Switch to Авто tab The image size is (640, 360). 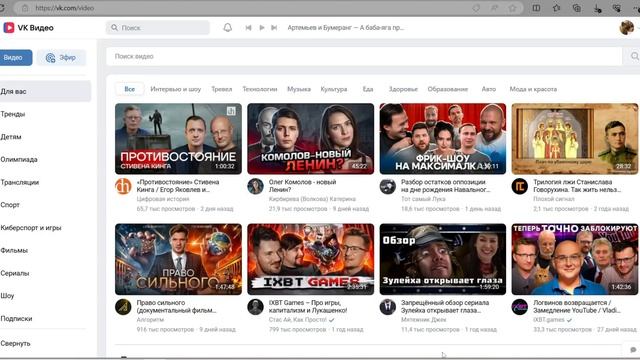[489, 89]
